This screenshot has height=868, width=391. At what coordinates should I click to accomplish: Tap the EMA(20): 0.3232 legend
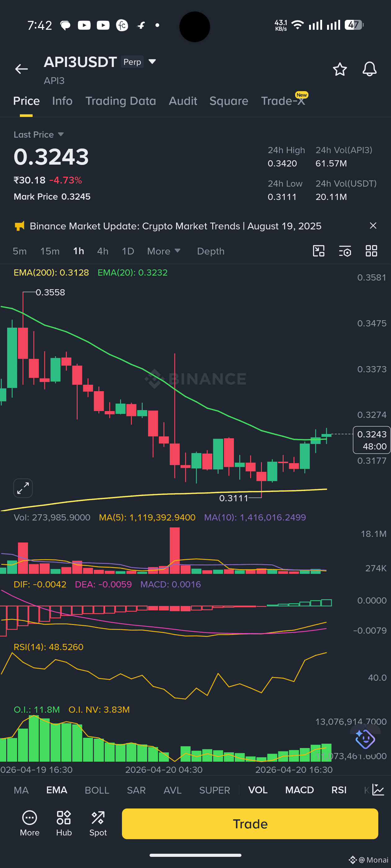(133, 272)
